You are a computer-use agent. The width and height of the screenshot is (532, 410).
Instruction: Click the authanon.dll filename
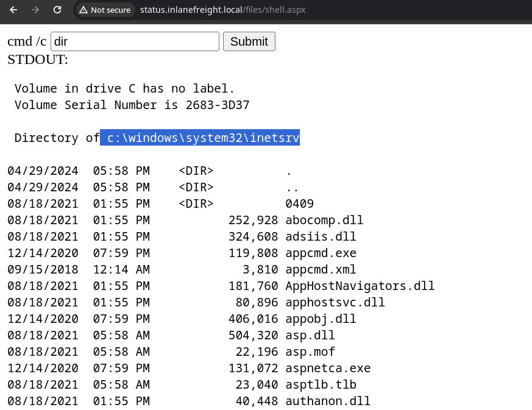click(x=328, y=401)
